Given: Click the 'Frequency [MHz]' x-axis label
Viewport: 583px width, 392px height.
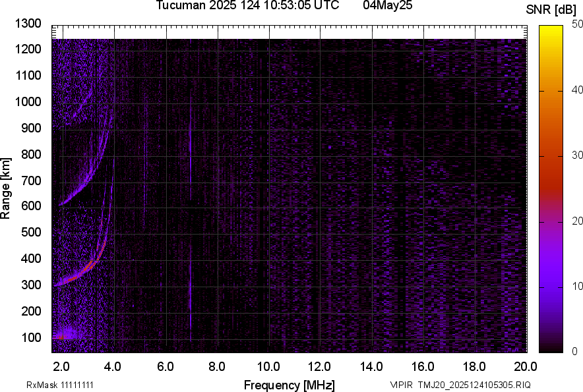Looking at the screenshot, I should (x=289, y=385).
